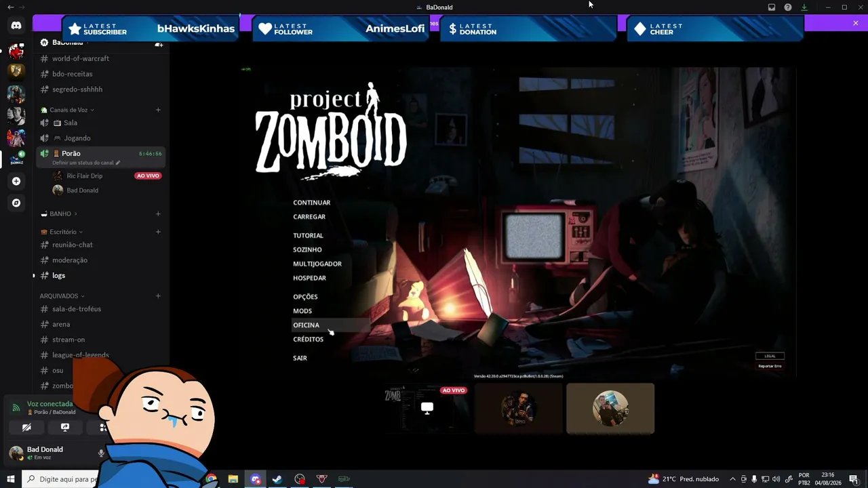Viewport: 868px width, 488px height.
Task: Create channel in BANHO category
Action: point(158,213)
